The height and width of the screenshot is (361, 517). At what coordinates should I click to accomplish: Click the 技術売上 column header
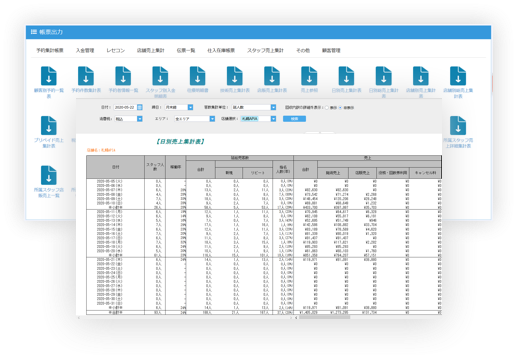[333, 173]
